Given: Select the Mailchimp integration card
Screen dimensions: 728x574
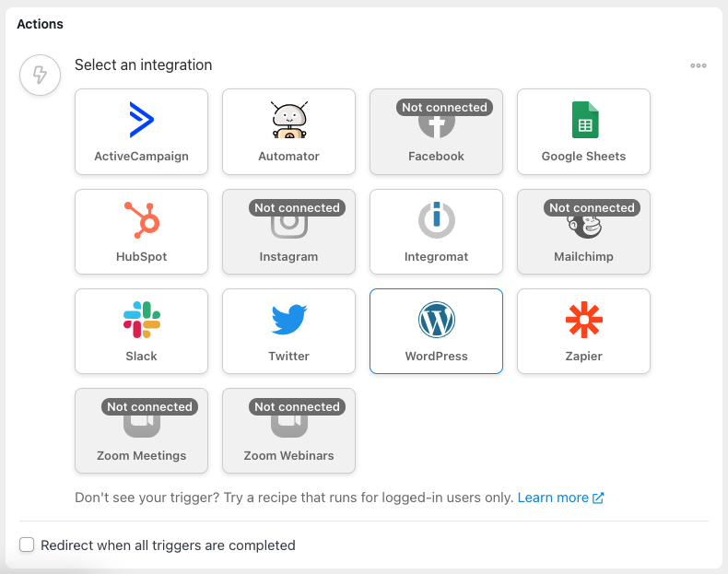Looking at the screenshot, I should pos(583,231).
